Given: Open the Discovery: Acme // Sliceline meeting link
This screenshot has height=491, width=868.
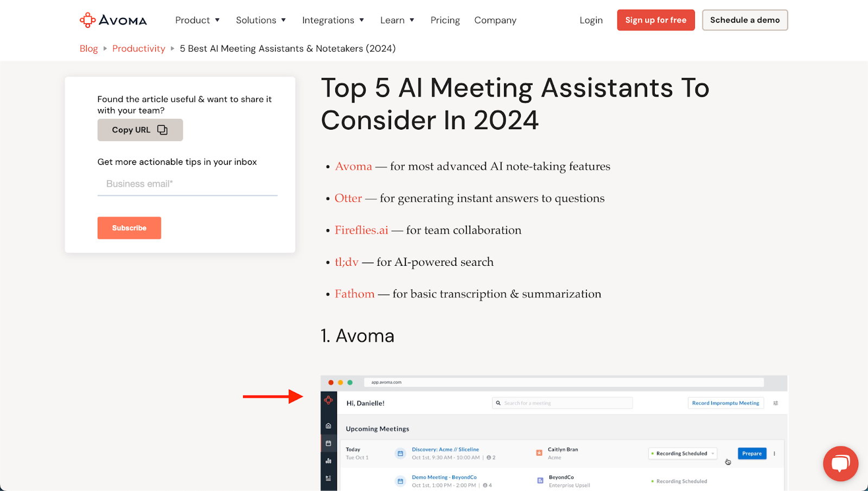Looking at the screenshot, I should (445, 449).
